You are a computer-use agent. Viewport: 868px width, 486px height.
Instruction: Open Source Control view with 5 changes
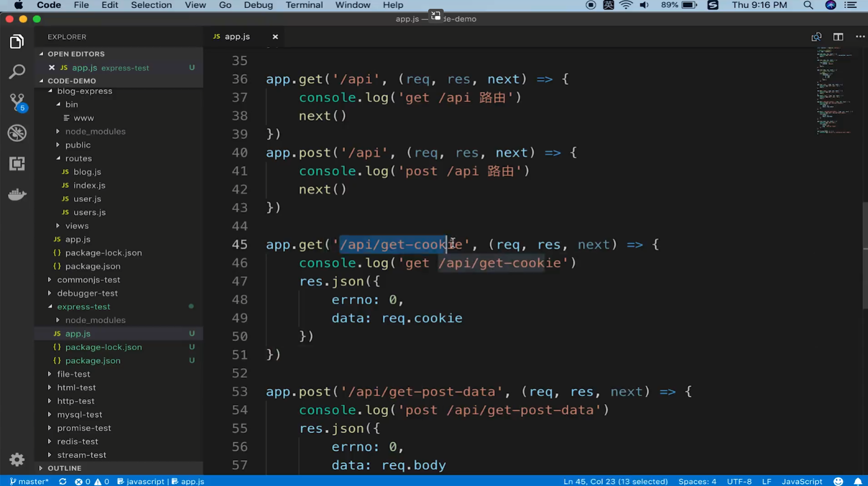click(17, 102)
